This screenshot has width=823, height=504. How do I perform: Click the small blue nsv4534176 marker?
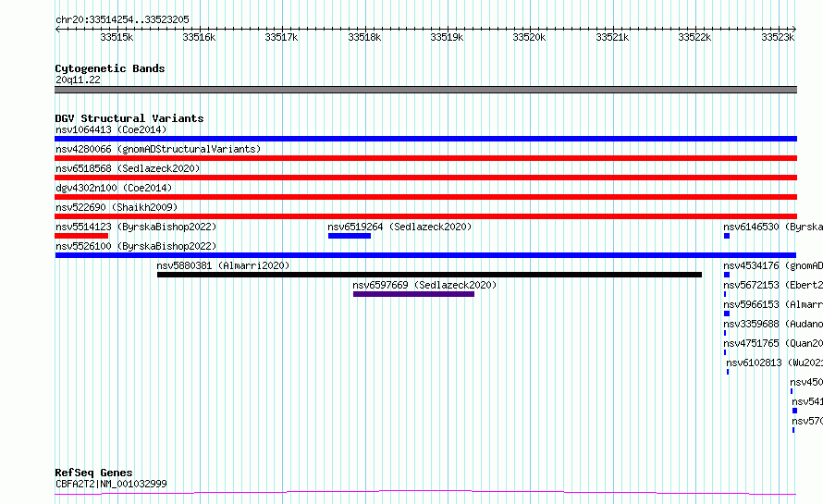727,275
